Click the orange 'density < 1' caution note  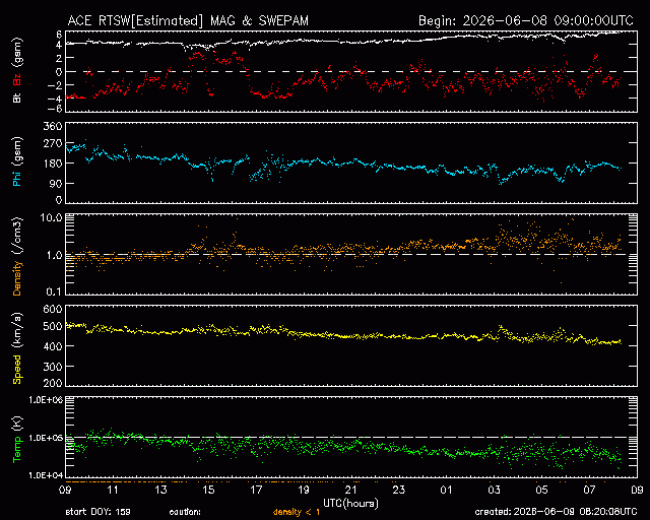296,512
